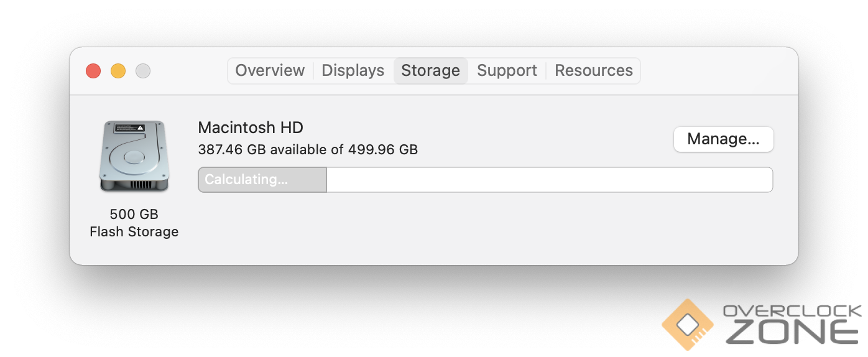Close the About This Mac window
This screenshot has height=357, width=868.
point(93,71)
